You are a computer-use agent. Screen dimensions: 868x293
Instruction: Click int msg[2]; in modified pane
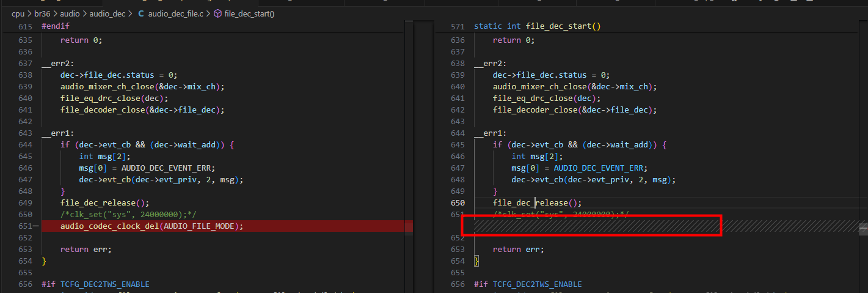(x=538, y=157)
